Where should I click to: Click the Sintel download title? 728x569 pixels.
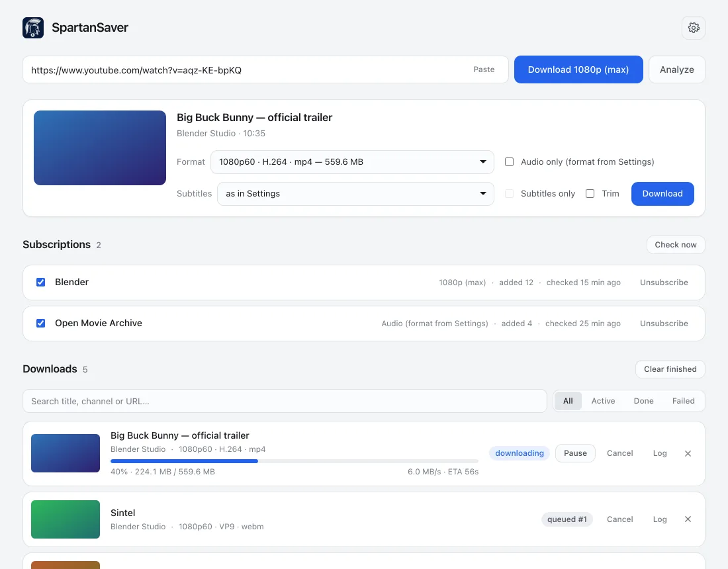(x=122, y=513)
